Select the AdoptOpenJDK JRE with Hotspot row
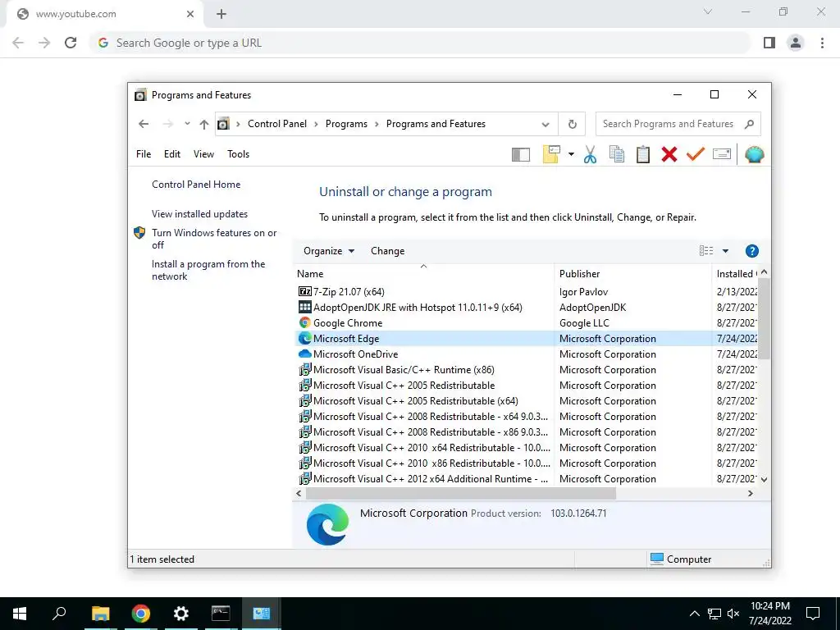The image size is (840, 630). (527, 308)
